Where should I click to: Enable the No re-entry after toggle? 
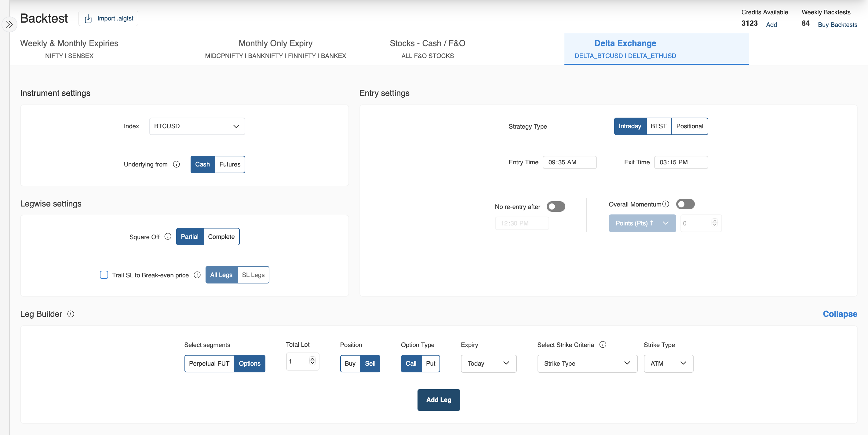[x=556, y=206]
